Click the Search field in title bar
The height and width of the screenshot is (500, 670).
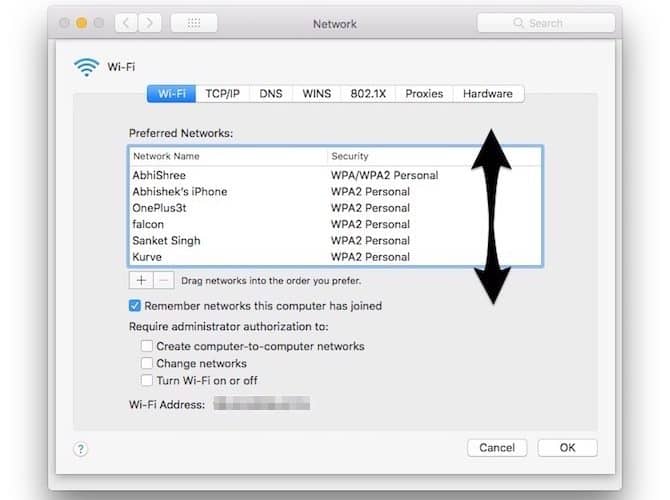pos(546,23)
